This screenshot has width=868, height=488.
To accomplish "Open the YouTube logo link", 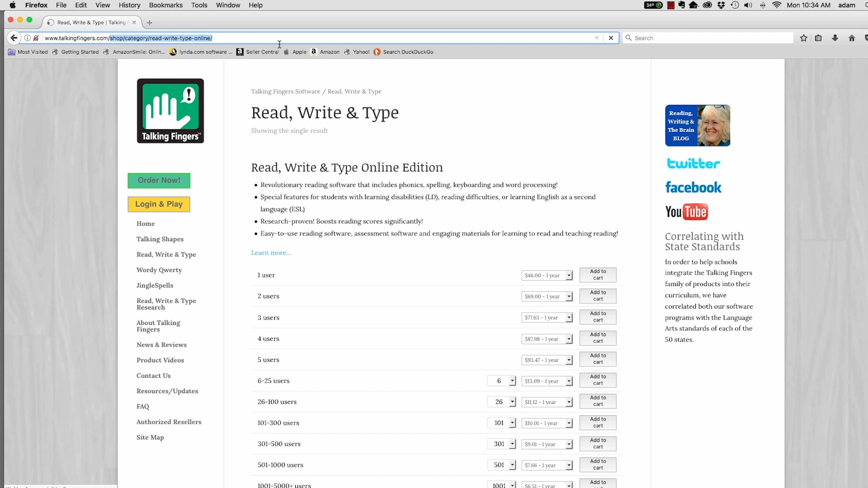I will tap(686, 212).
